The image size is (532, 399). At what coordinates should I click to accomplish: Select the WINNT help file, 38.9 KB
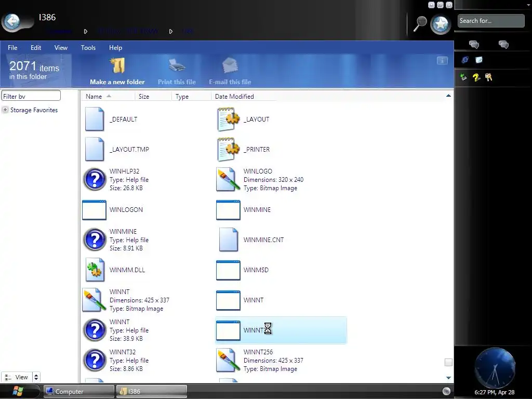(116, 330)
